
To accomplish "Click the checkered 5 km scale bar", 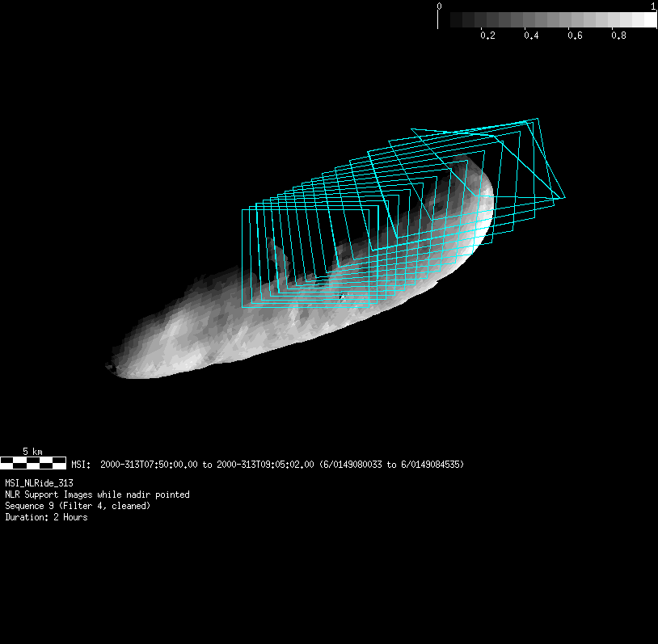I will (x=33, y=463).
